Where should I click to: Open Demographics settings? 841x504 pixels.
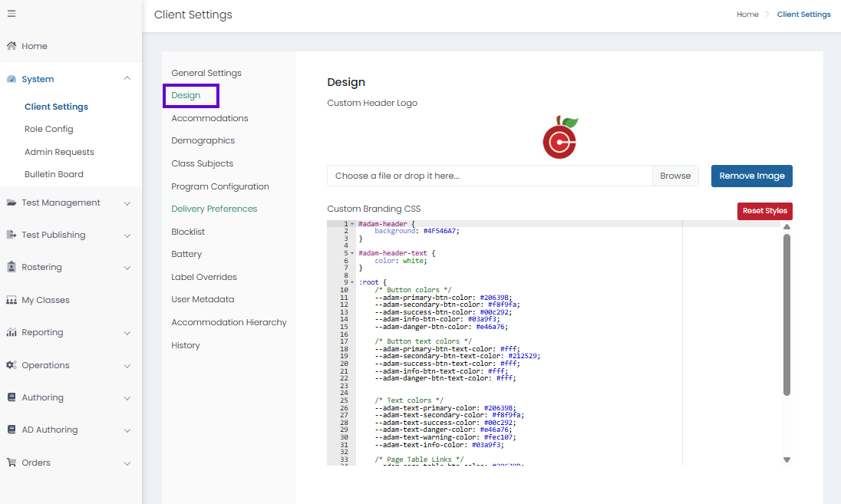[x=203, y=140]
